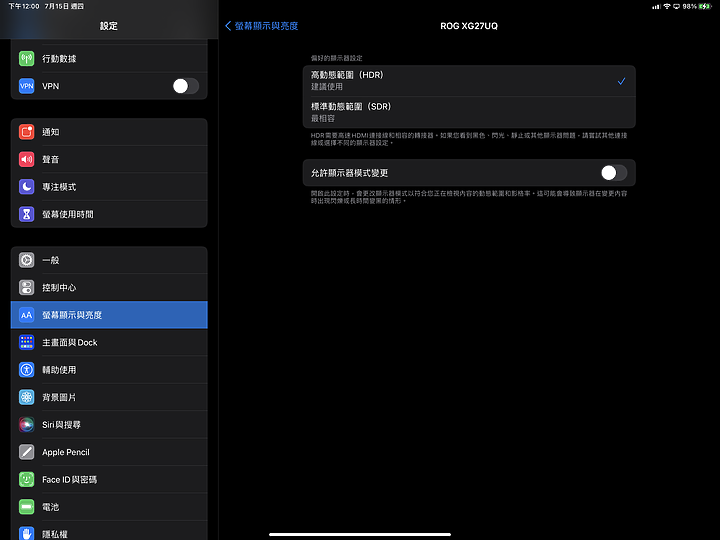Click the 隱私權 label
The height and width of the screenshot is (540, 720).
[55, 534]
